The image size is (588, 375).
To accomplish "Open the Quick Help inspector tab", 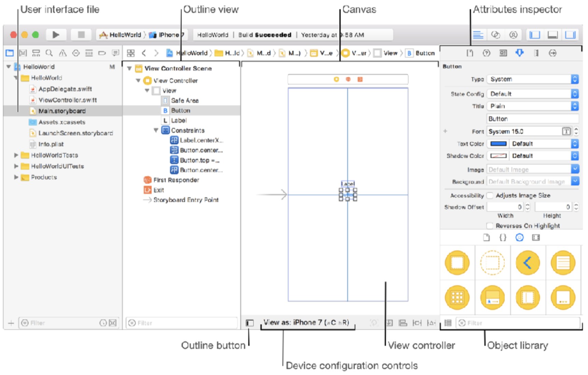I will point(486,53).
